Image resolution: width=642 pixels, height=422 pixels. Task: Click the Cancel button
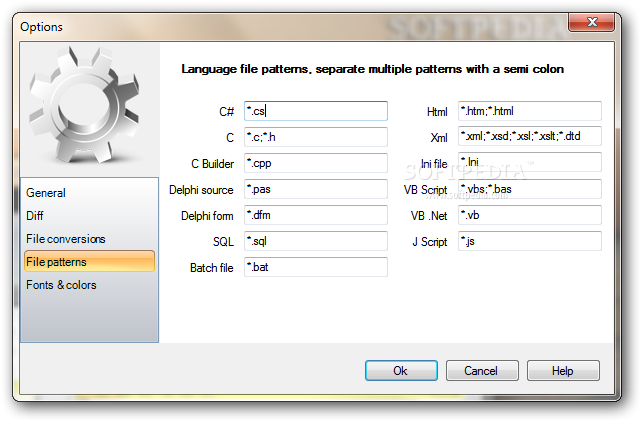point(482,370)
